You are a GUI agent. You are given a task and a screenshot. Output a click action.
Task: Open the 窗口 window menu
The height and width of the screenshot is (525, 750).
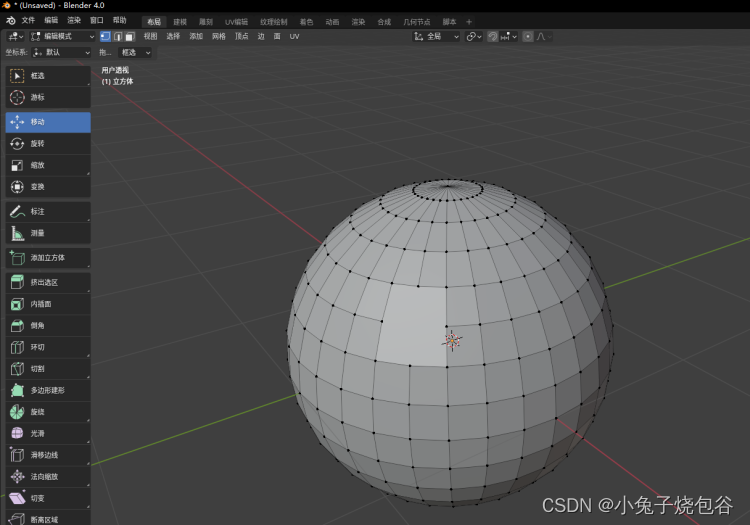point(97,20)
